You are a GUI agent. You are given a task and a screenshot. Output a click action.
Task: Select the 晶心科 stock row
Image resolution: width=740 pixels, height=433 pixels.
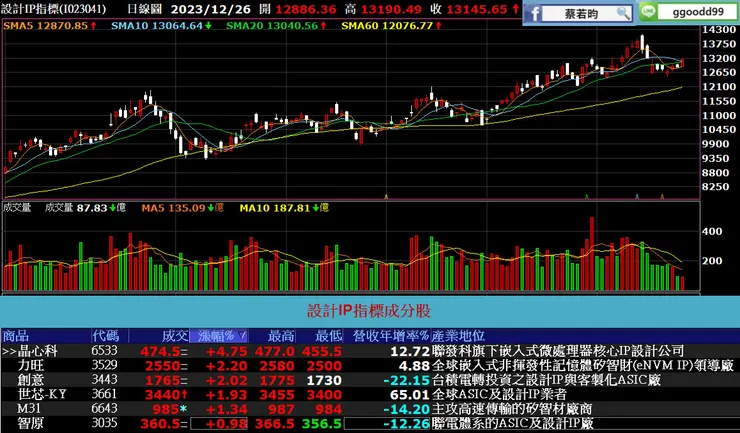click(x=370, y=351)
